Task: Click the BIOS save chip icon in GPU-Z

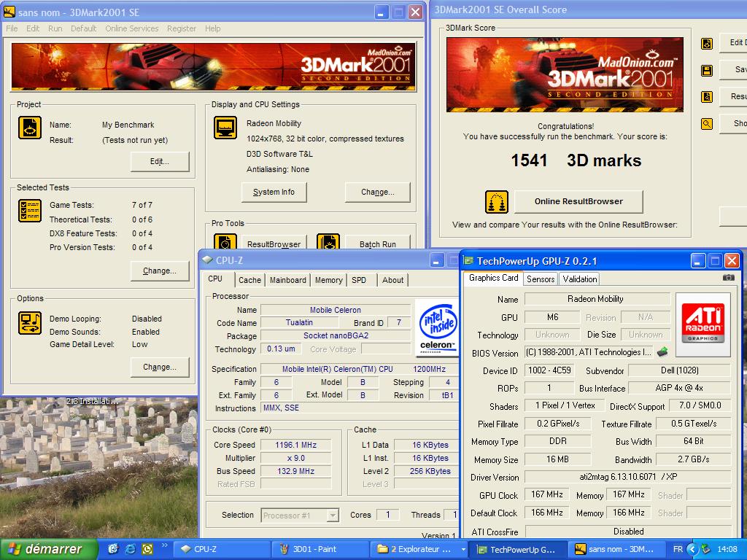Action: [662, 352]
